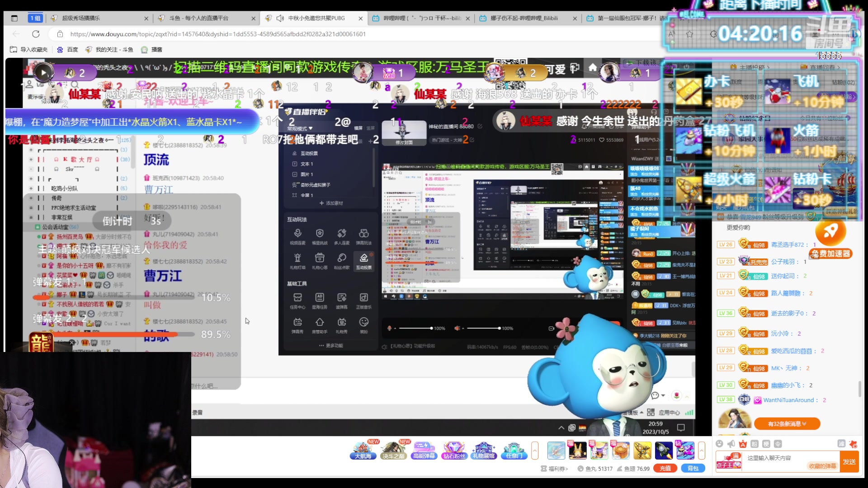Click 收藏的弹幕 in the chat box

pos(822,466)
